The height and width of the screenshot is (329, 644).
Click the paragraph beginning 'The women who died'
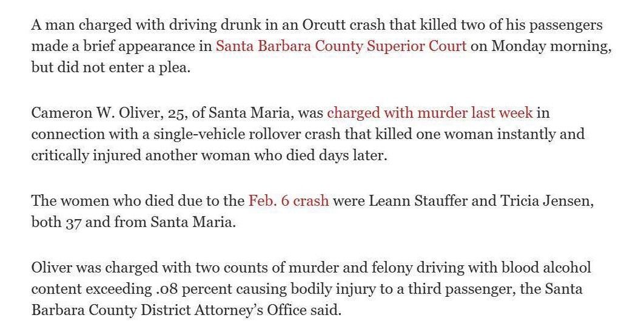(x=312, y=211)
